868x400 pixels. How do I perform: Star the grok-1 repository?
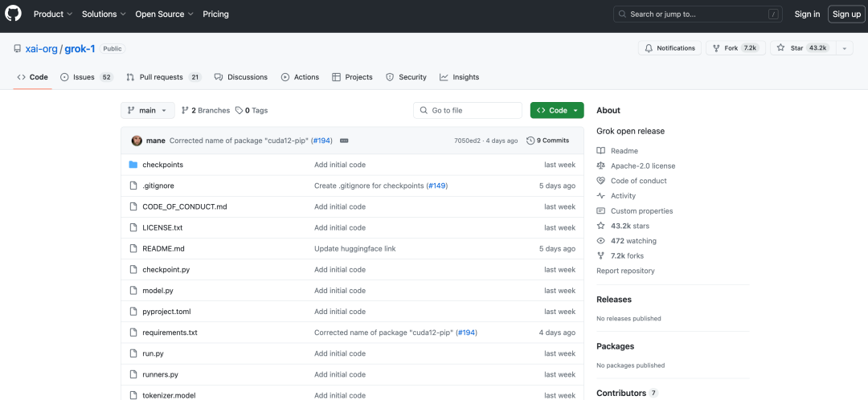(x=803, y=48)
